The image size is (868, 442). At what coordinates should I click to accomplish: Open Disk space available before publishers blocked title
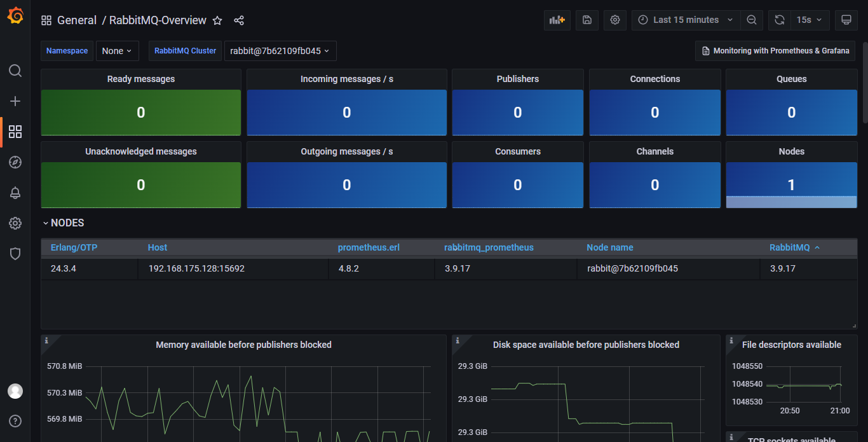pos(586,345)
